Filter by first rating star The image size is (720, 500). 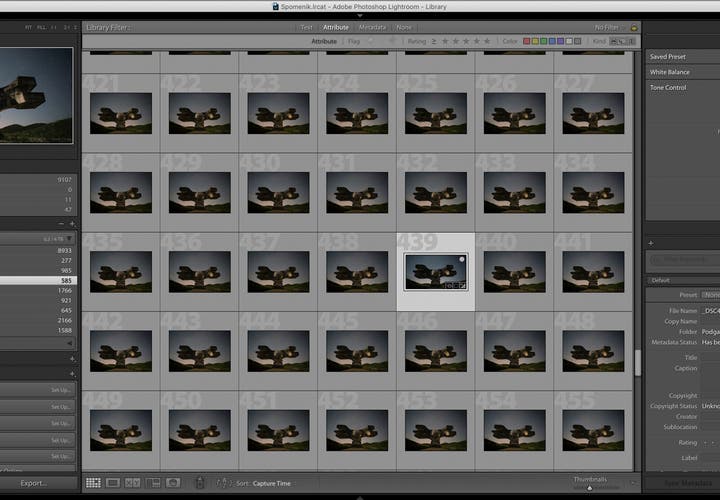[x=445, y=41]
